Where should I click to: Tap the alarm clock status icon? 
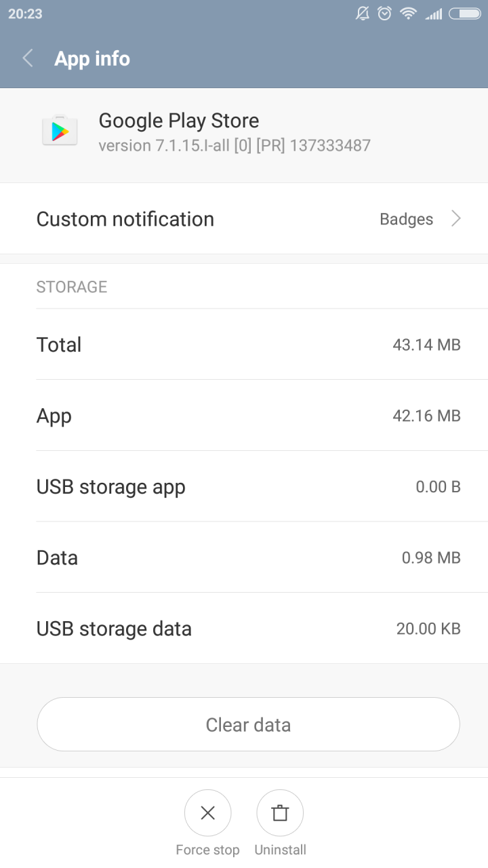pos(384,13)
